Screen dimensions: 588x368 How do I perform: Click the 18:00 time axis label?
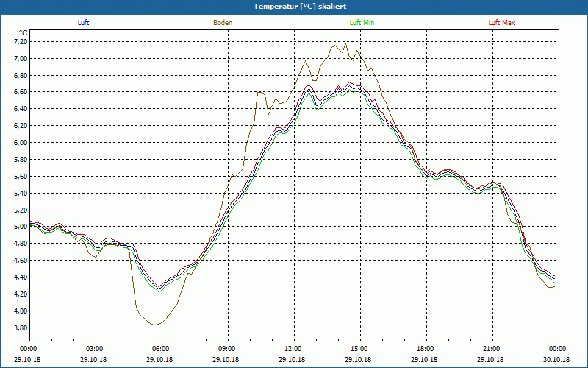(x=426, y=349)
